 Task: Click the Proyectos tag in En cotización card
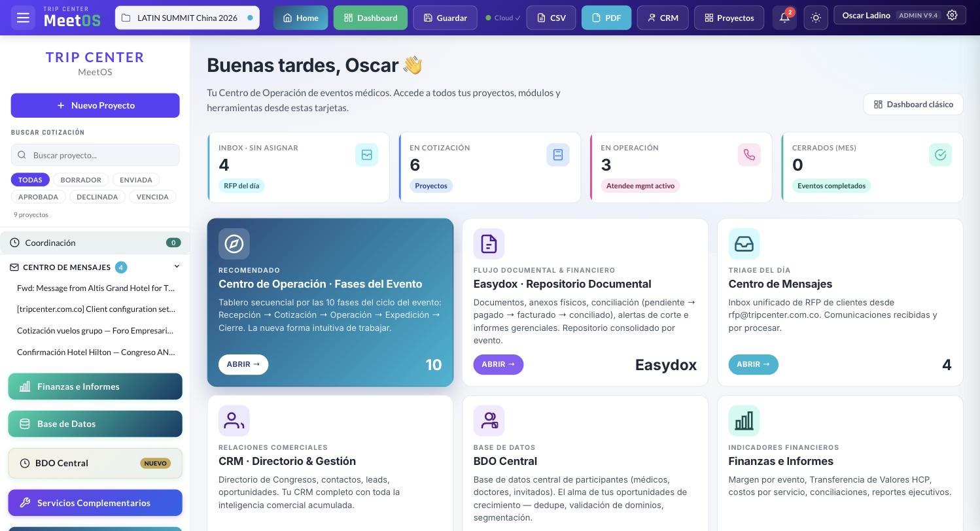(x=431, y=186)
